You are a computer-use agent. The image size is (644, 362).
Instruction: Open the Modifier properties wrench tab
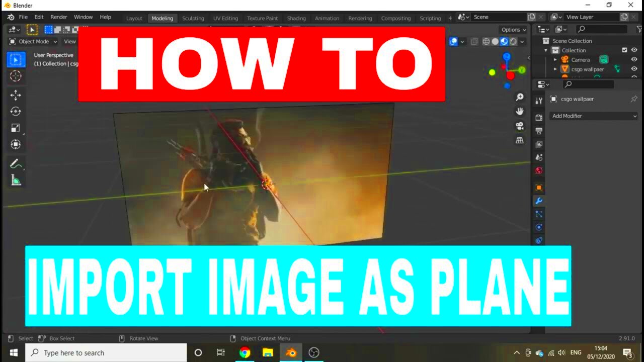[x=539, y=201]
